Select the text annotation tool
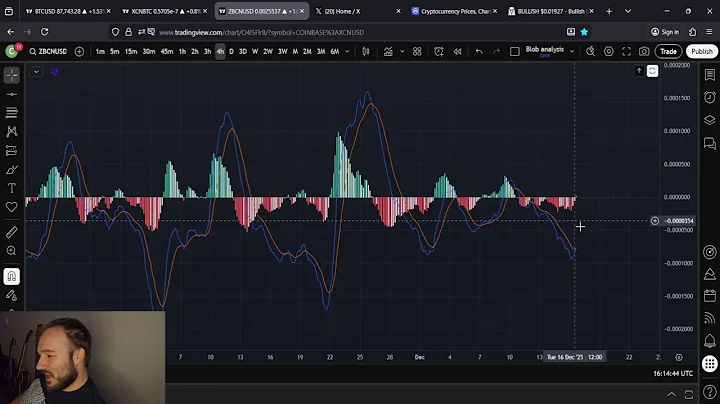 click(12, 188)
